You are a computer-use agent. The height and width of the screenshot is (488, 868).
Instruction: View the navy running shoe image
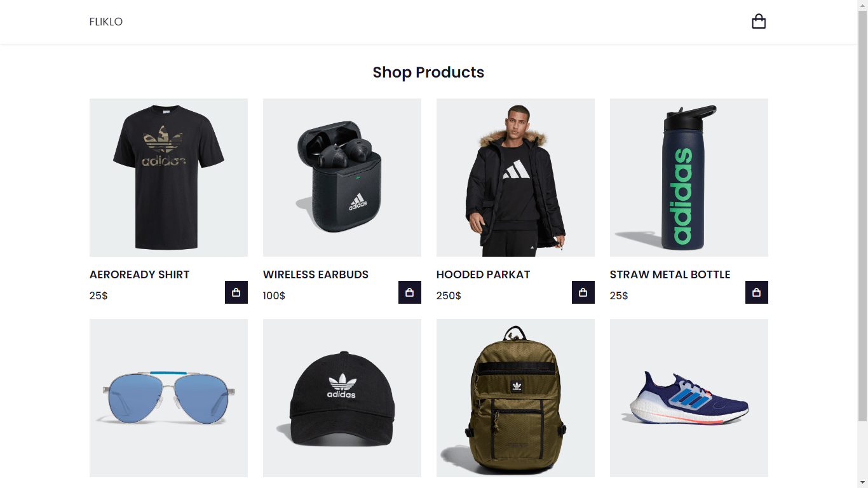[689, 398]
